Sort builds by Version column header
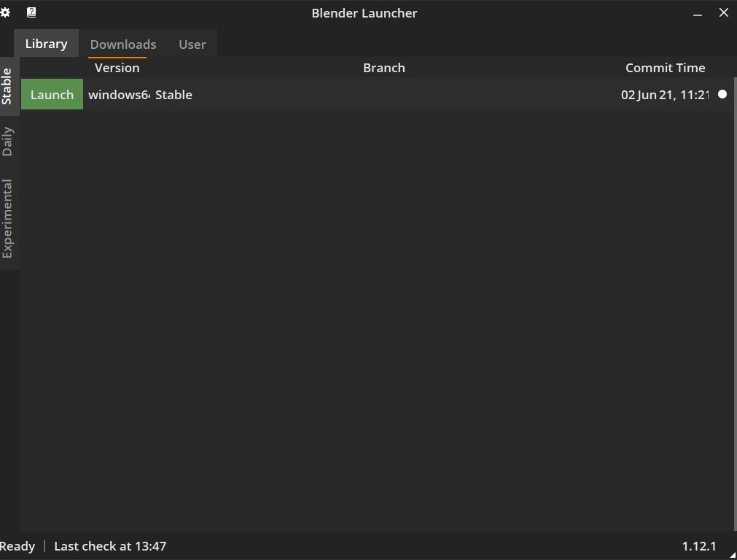Viewport: 737px width, 560px height. point(117,68)
